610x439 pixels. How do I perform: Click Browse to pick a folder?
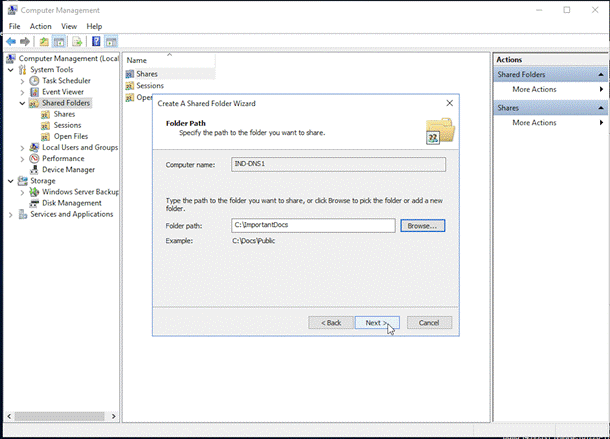[x=422, y=226]
